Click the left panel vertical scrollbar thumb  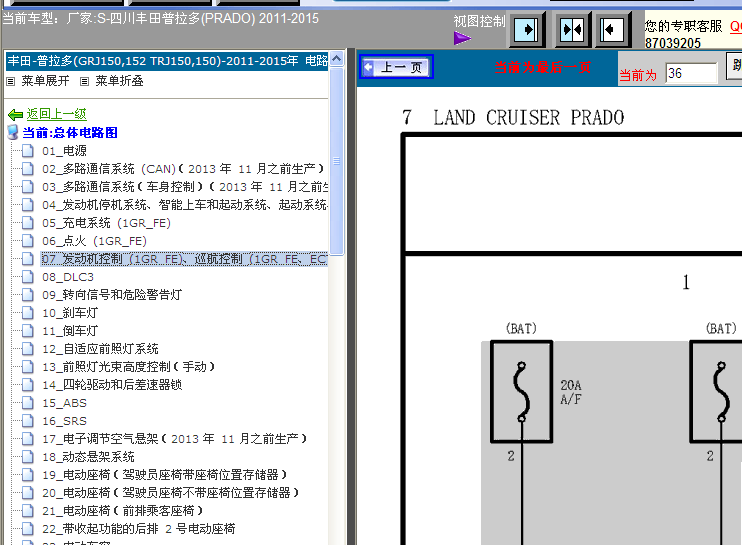point(336,161)
